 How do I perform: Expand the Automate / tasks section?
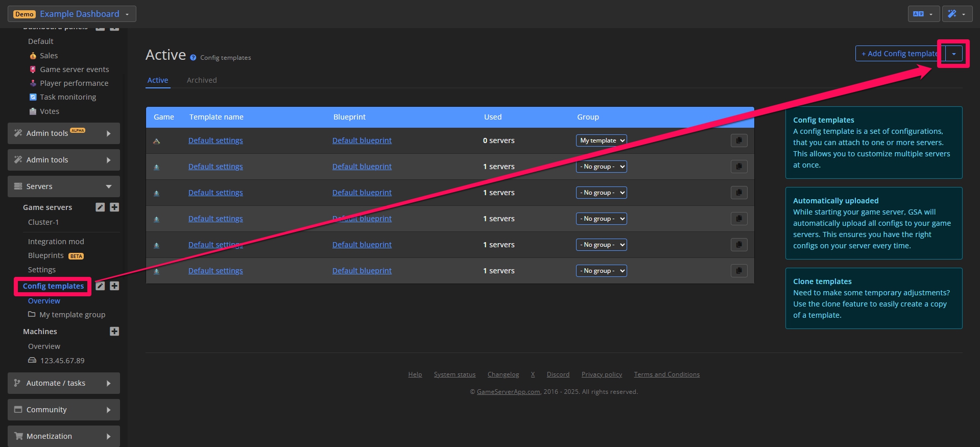[x=64, y=383]
